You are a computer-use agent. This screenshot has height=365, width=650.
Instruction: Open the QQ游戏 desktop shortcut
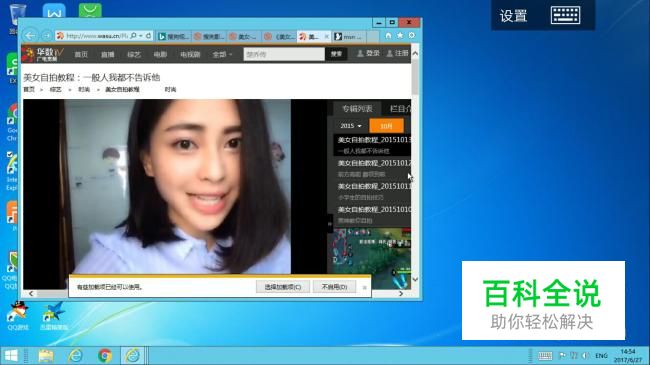pos(18,316)
